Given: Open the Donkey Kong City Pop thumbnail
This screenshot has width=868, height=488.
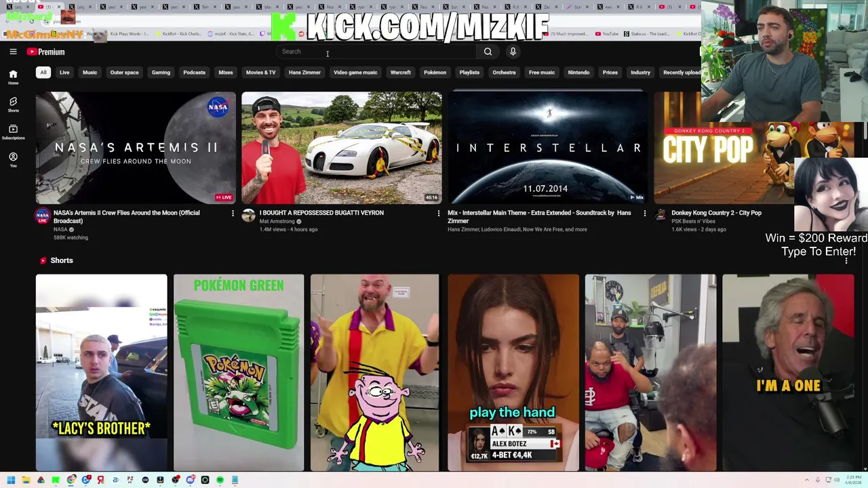Looking at the screenshot, I should click(723, 147).
